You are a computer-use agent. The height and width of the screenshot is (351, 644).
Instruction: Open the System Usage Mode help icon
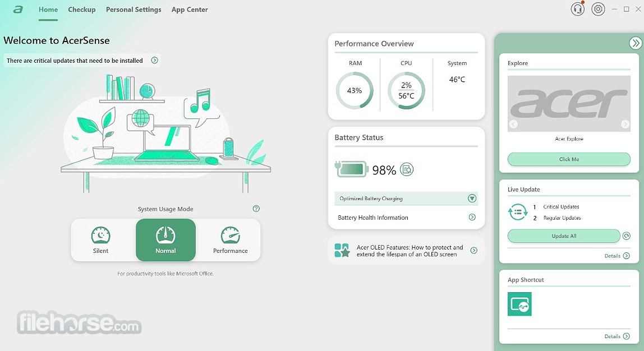[256, 209]
